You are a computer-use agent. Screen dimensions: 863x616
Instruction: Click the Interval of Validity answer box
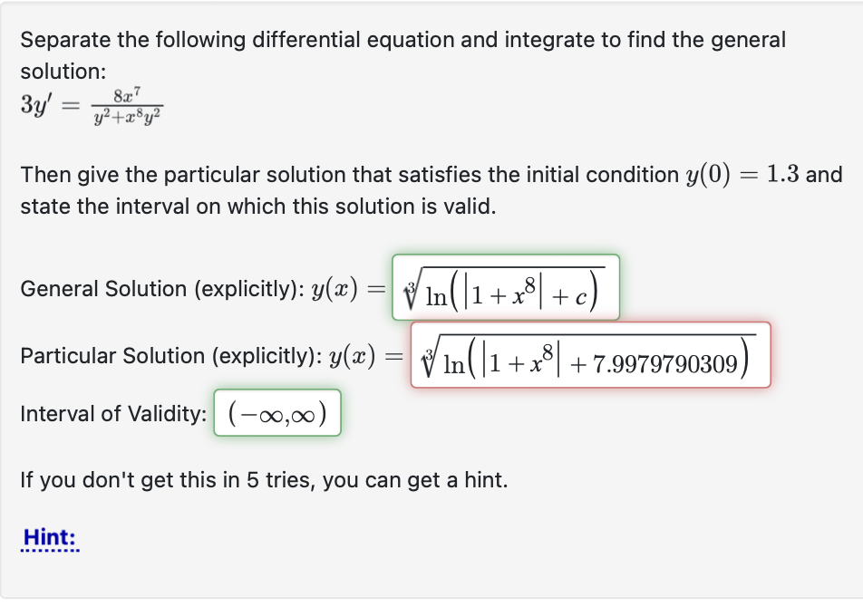tap(277, 413)
